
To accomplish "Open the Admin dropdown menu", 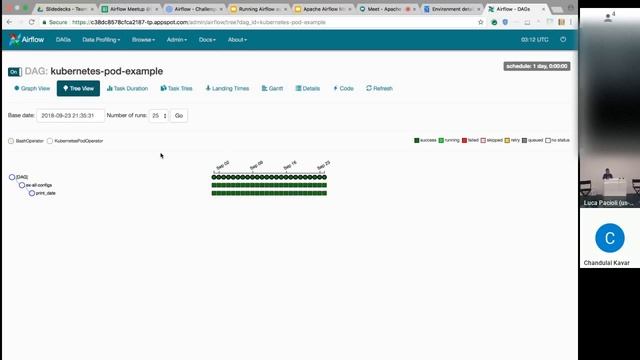I will pos(177,40).
